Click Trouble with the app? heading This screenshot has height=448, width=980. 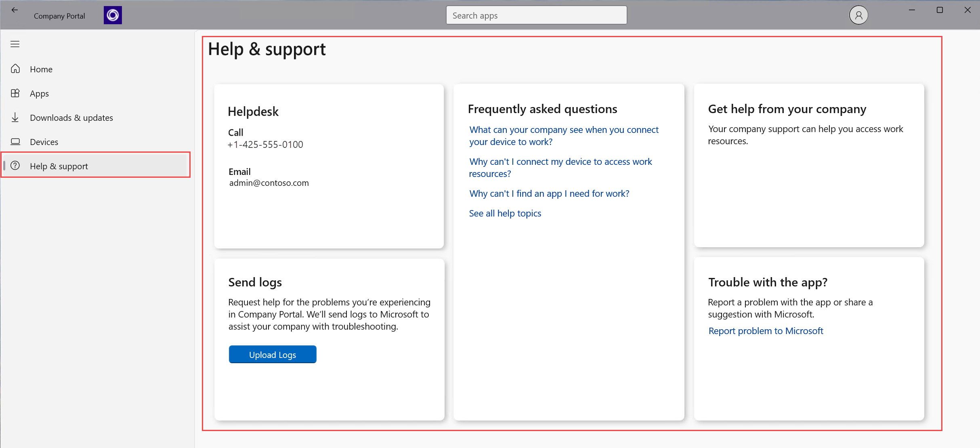768,282
